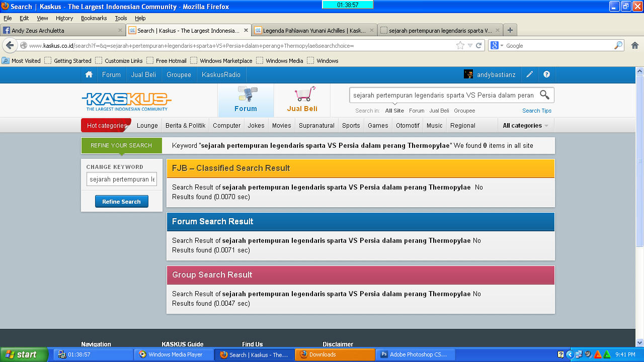Click Jual Beli in the blue navigation bar
The image size is (644, 362).
point(143,74)
